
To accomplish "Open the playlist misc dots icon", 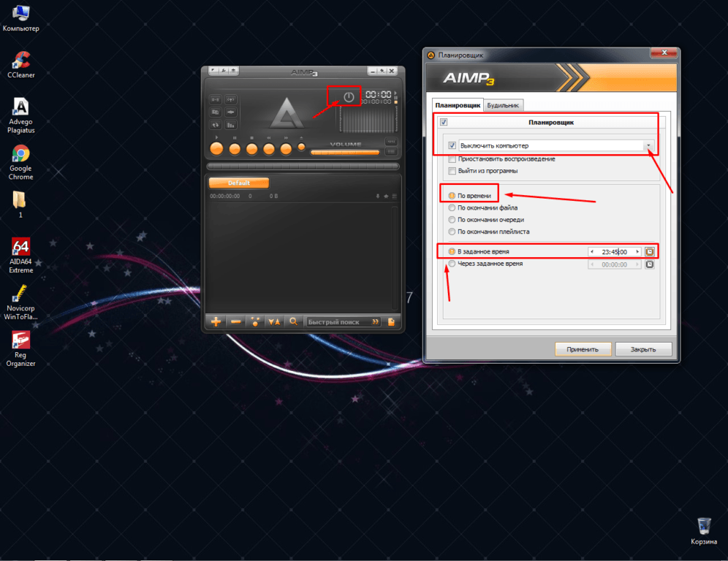I will click(x=255, y=321).
